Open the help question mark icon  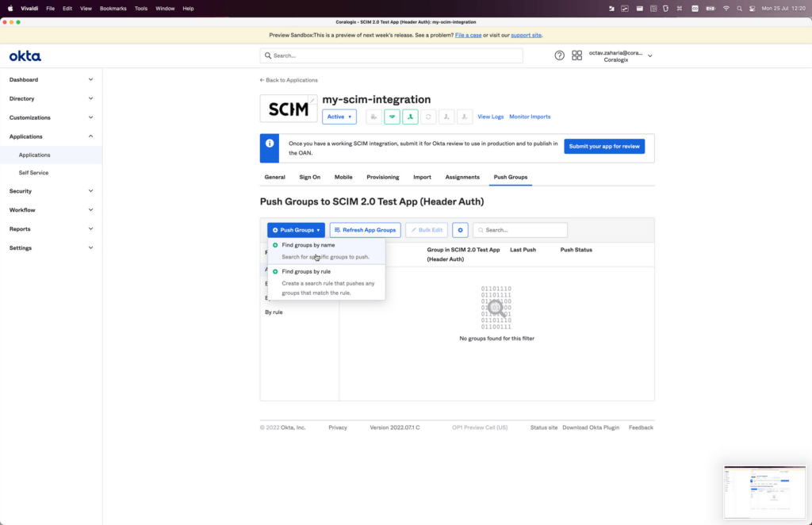[x=559, y=56]
